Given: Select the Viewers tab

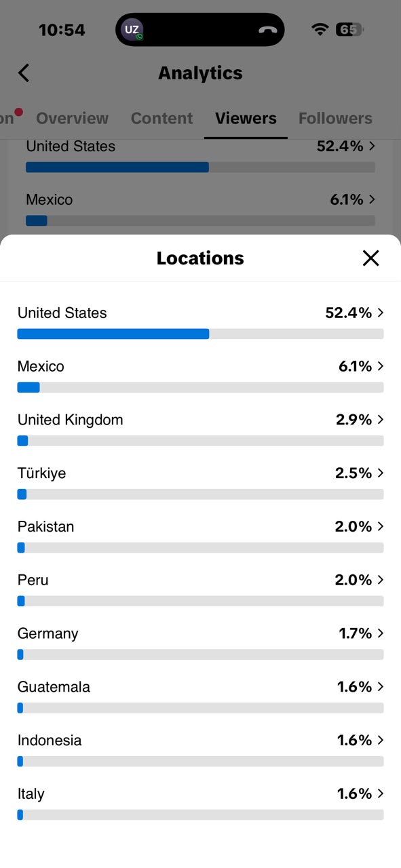Looking at the screenshot, I should pos(246,118).
